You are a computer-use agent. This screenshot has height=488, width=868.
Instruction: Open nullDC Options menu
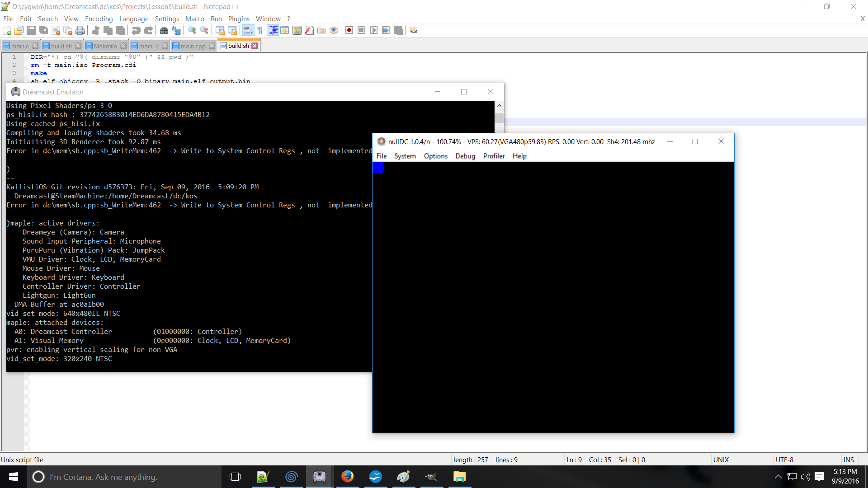point(436,156)
